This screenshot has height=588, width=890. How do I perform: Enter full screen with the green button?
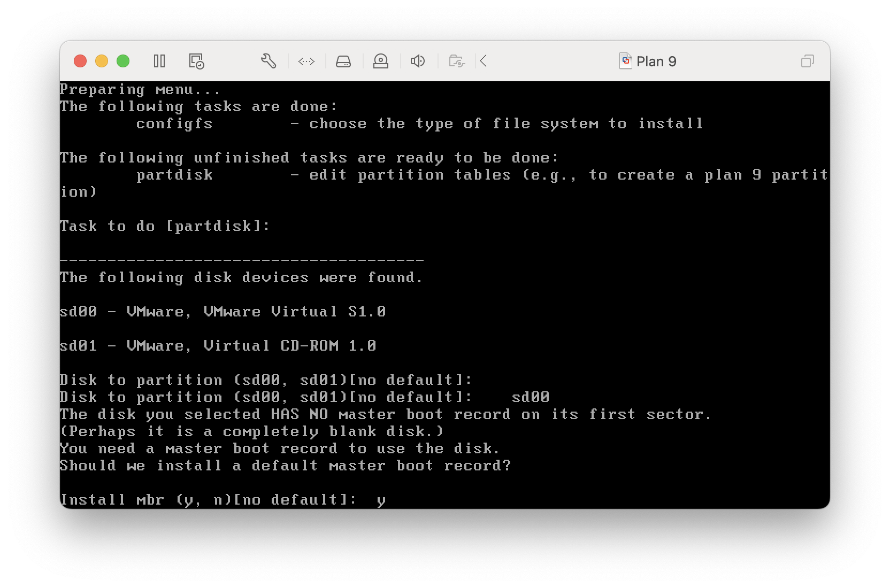123,61
